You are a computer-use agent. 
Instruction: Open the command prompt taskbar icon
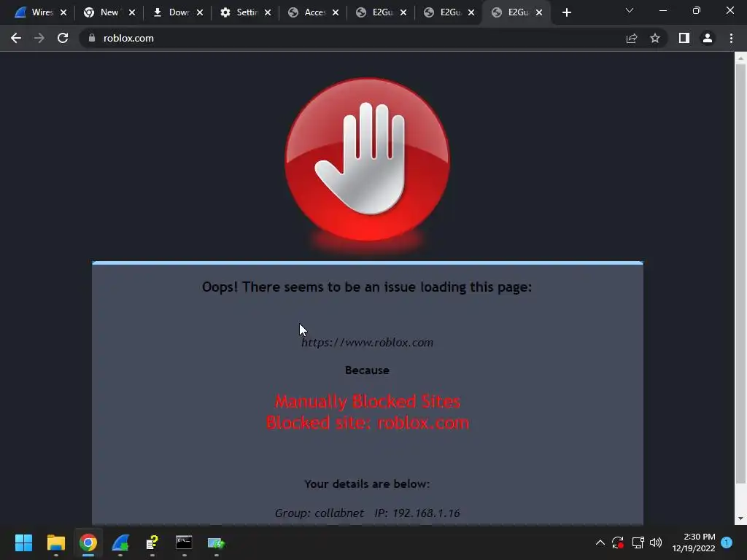184,542
